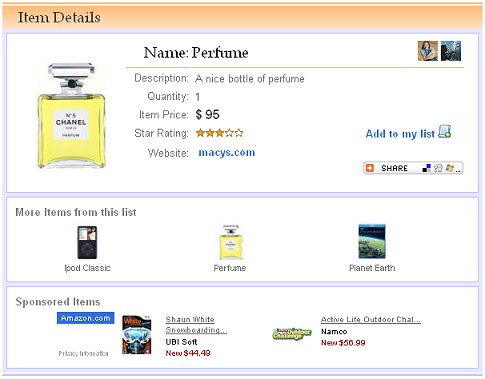The width and height of the screenshot is (485, 379).
Task: Open the second dark profile picture thumbnail
Action: click(451, 51)
